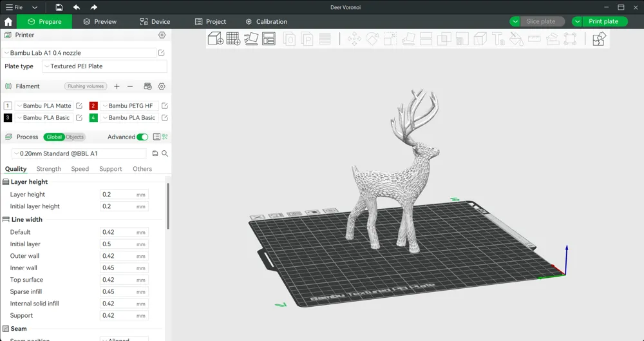Click the Split to parts icon
The image size is (644, 341).
coord(307,39)
